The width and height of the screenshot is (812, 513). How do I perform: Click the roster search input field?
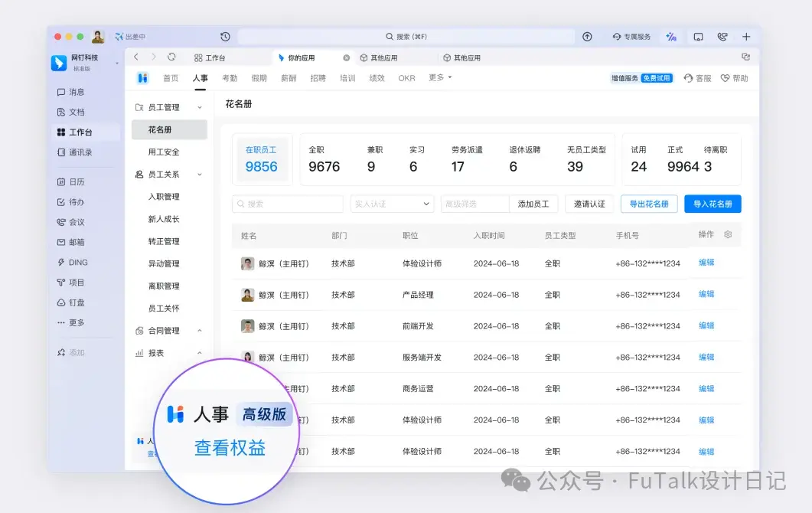coord(288,204)
